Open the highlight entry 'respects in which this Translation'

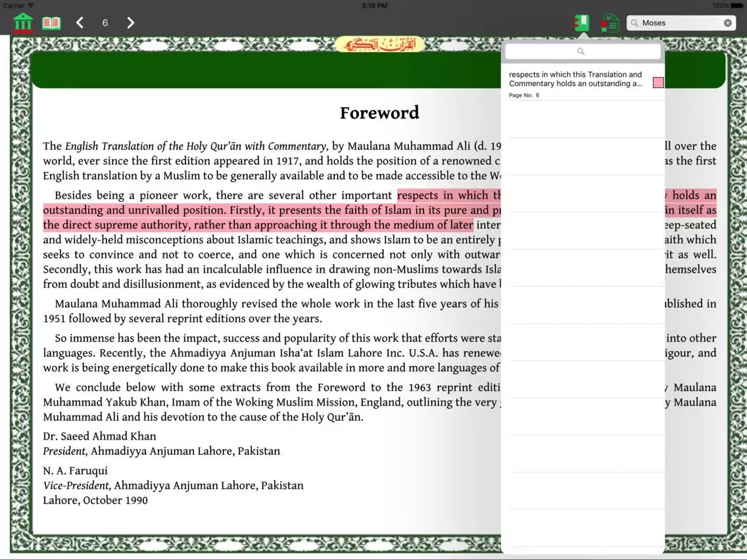point(583,83)
